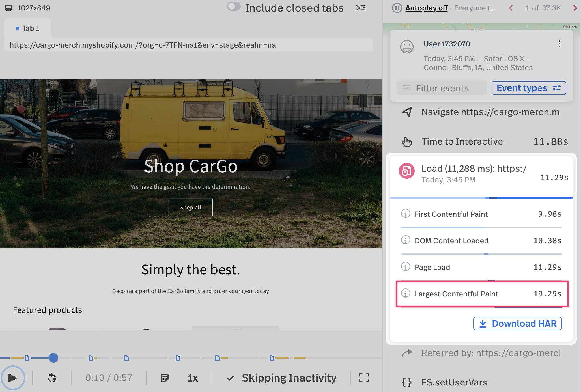Click the playback scrubber handle
This screenshot has height=392, width=581.
coord(53,358)
